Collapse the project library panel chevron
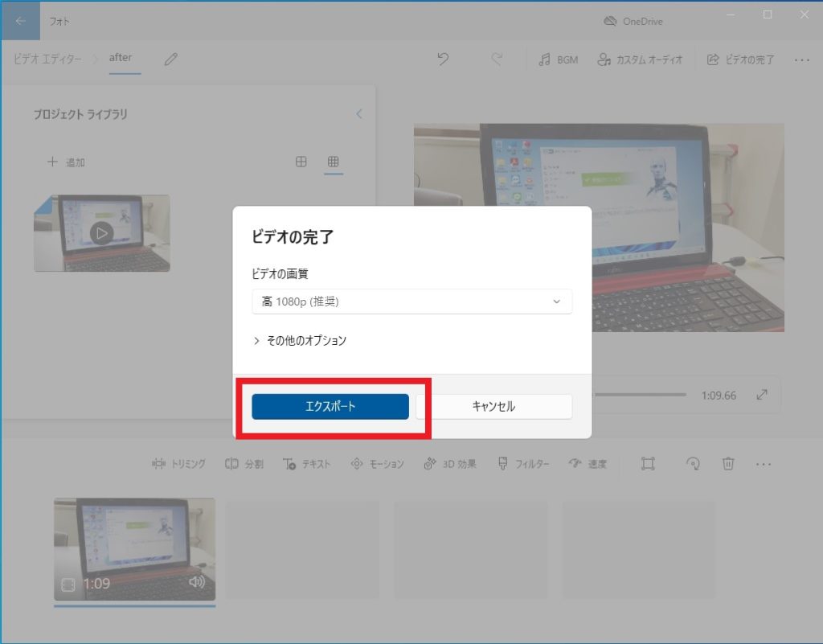Screen dimensions: 823x644 coord(359,114)
